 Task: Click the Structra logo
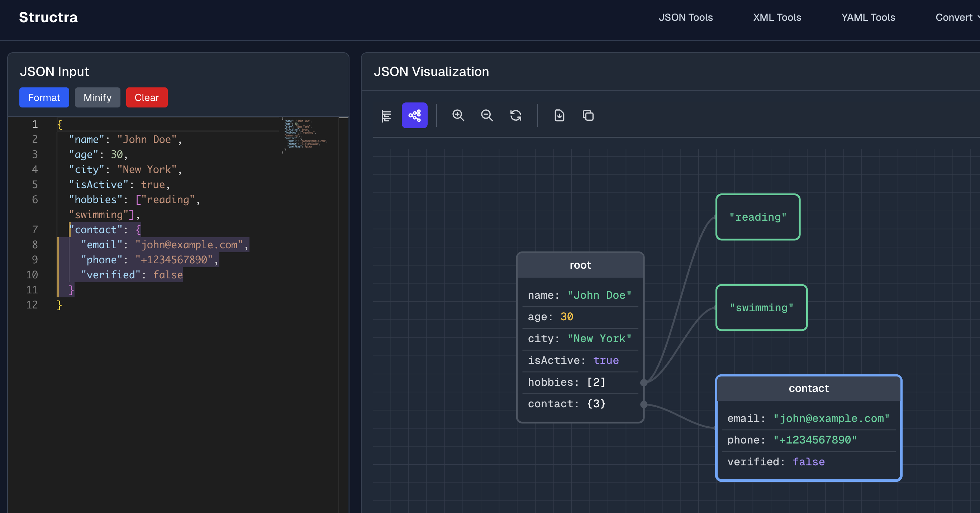point(48,18)
